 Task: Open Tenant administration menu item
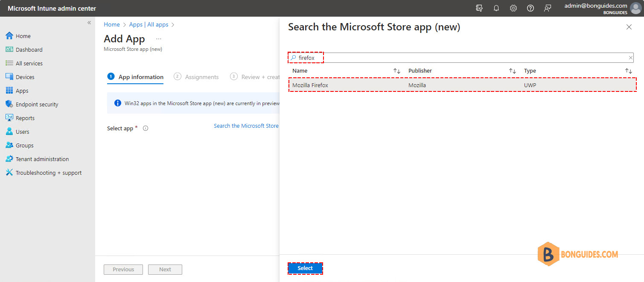[x=42, y=159]
